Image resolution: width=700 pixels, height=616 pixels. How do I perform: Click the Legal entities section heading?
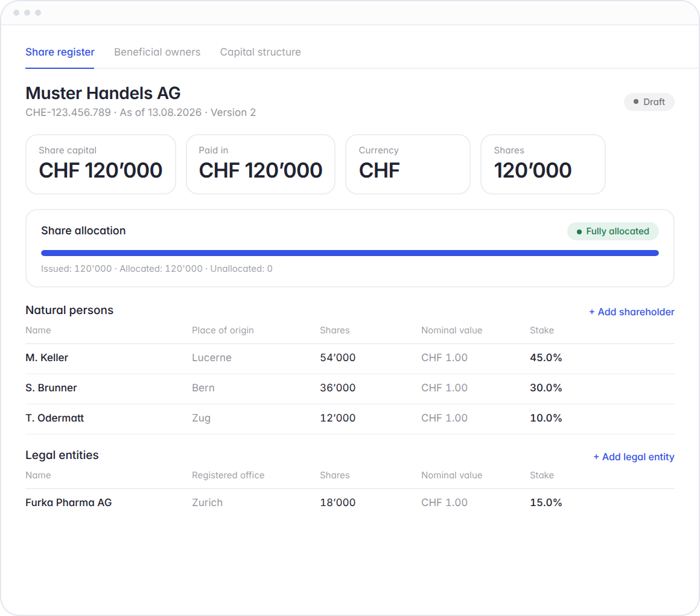[x=62, y=455]
